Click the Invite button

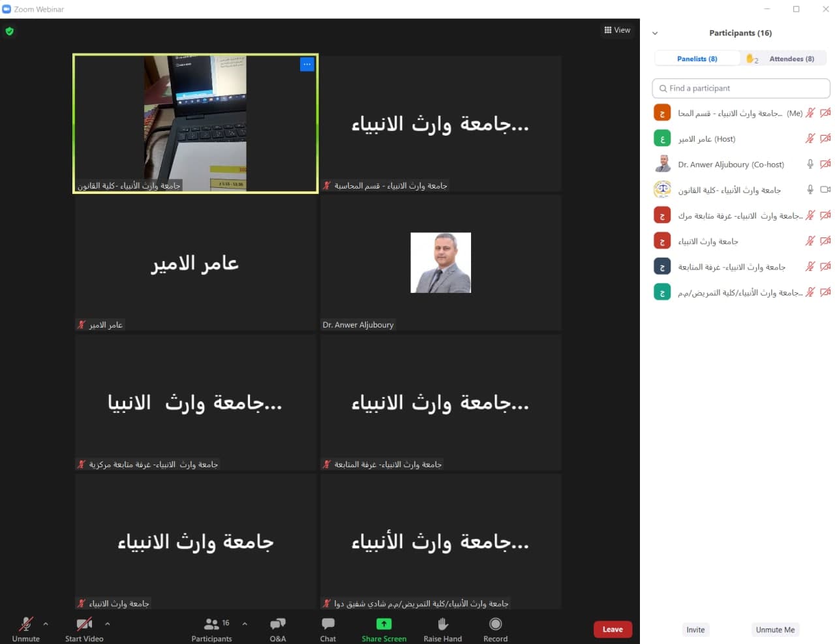[x=695, y=630]
